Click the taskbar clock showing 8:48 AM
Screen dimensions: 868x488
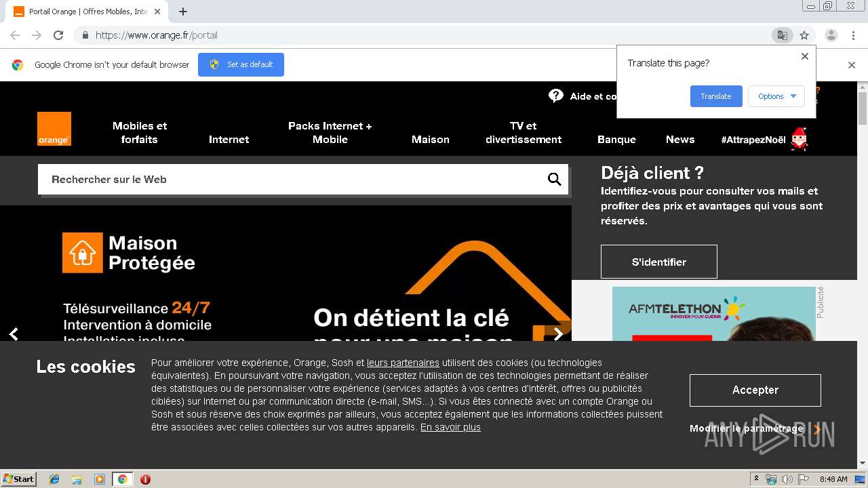(833, 479)
